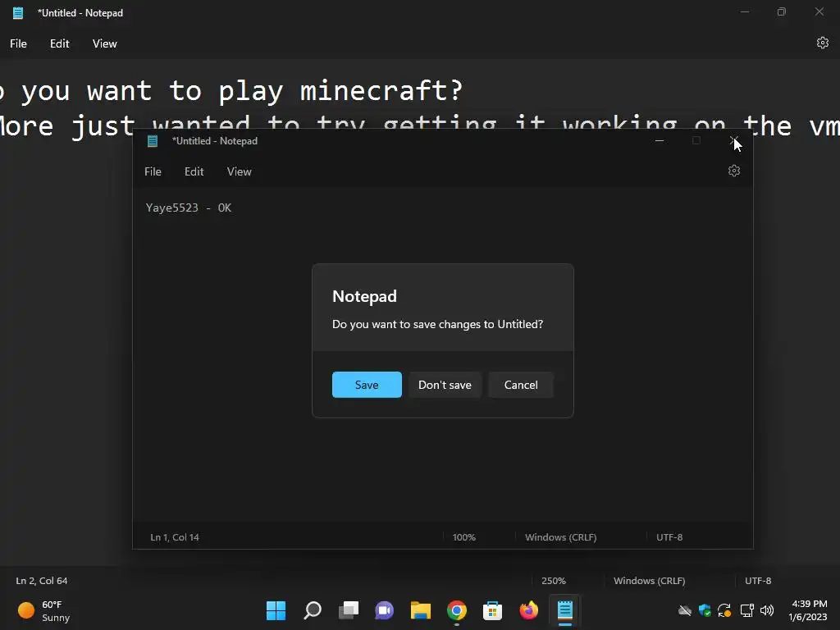
Task: Click Notepad icon on taskbar
Action: tap(564, 610)
